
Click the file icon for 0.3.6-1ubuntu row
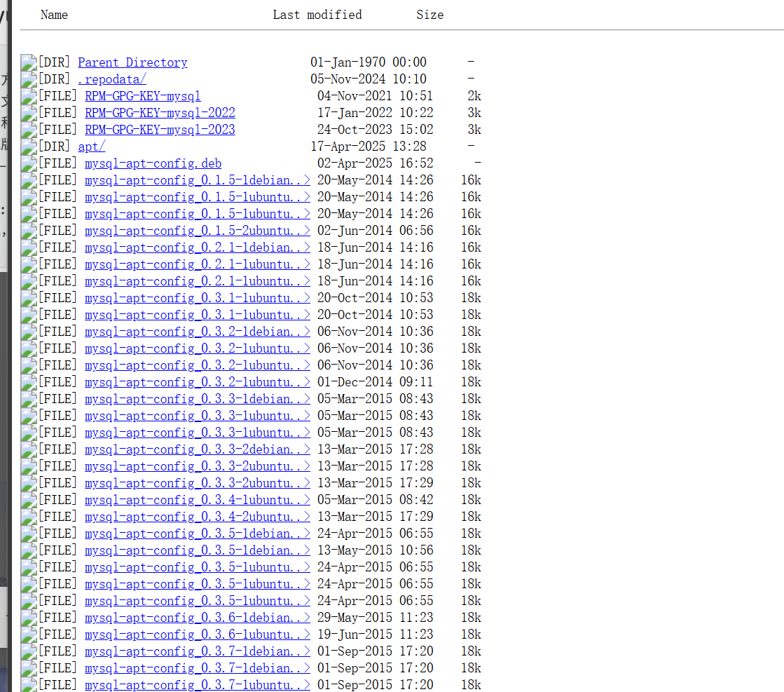click(29, 635)
